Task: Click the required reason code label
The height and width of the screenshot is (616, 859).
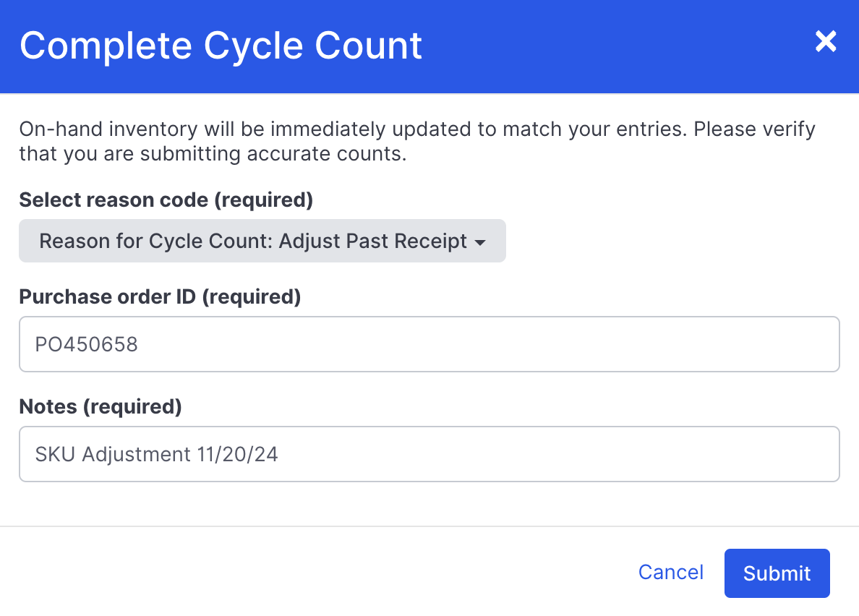Action: pos(166,200)
